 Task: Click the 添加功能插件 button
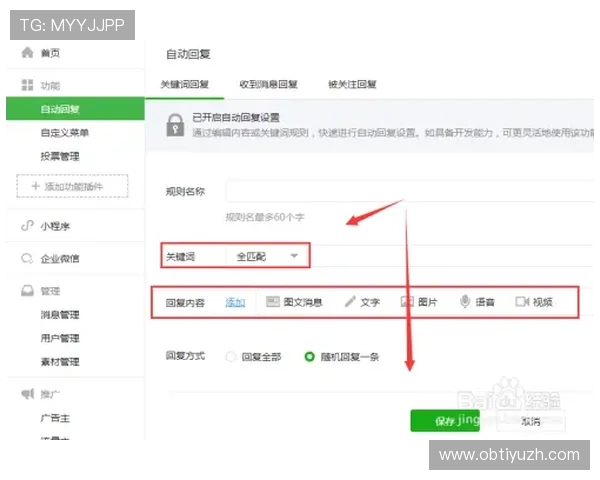pyautogui.click(x=72, y=186)
